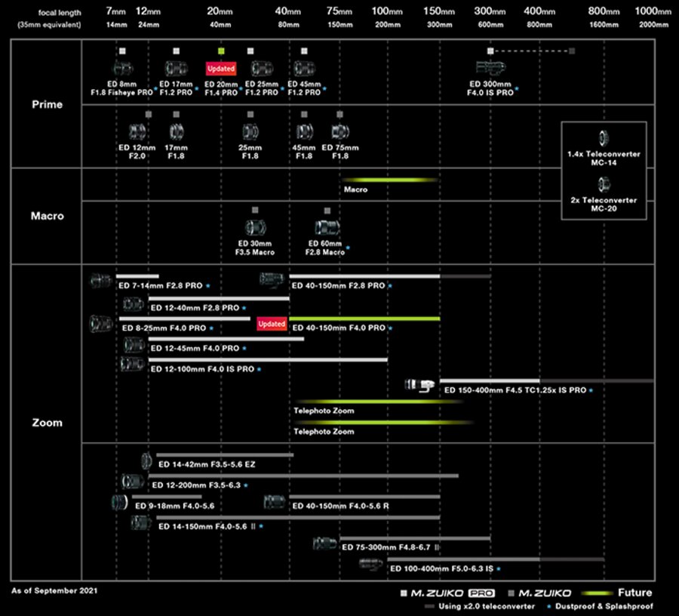
Task: Click the As of September 2021 text
Action: (54, 590)
